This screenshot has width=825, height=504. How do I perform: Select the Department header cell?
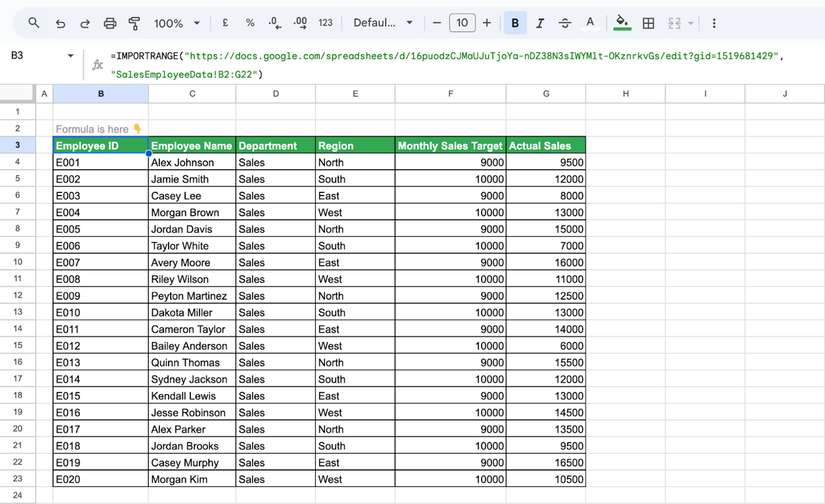pyautogui.click(x=276, y=146)
